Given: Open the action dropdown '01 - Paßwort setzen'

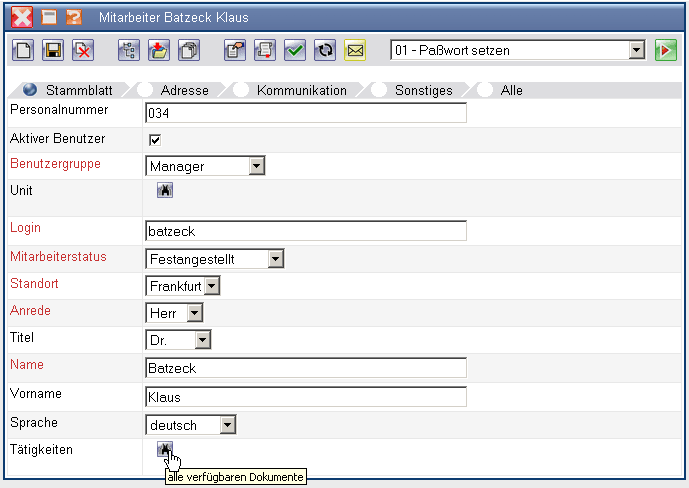Looking at the screenshot, I should click(x=637, y=50).
